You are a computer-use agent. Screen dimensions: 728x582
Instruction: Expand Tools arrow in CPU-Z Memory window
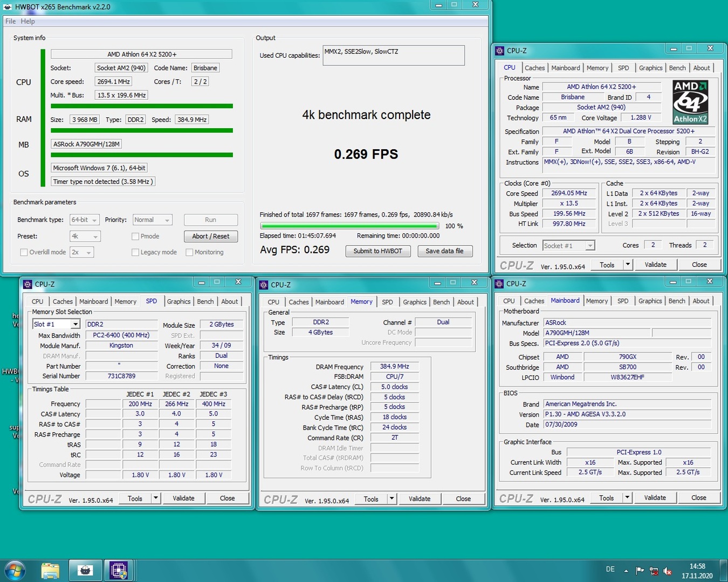[392, 498]
